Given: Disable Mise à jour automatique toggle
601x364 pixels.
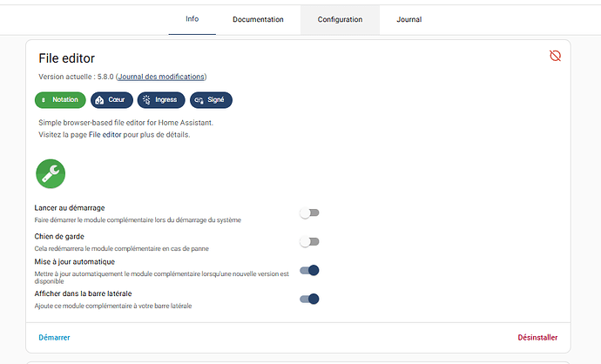Looking at the screenshot, I should pos(309,271).
